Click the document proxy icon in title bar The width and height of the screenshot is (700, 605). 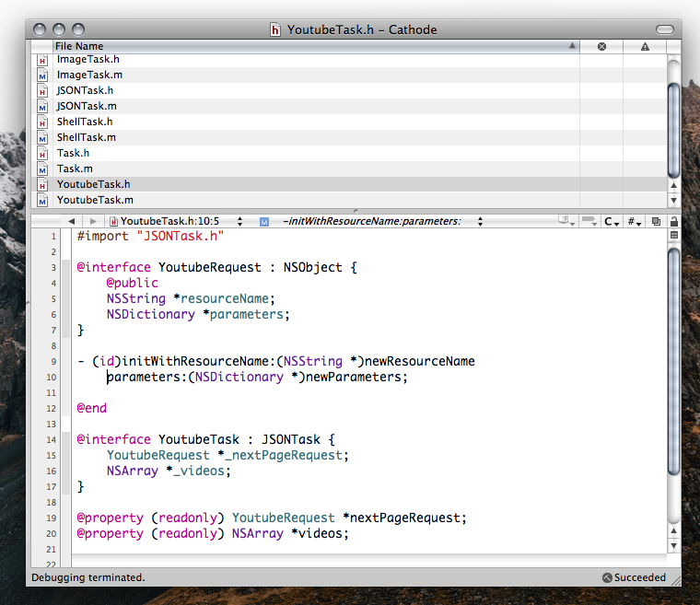click(275, 29)
